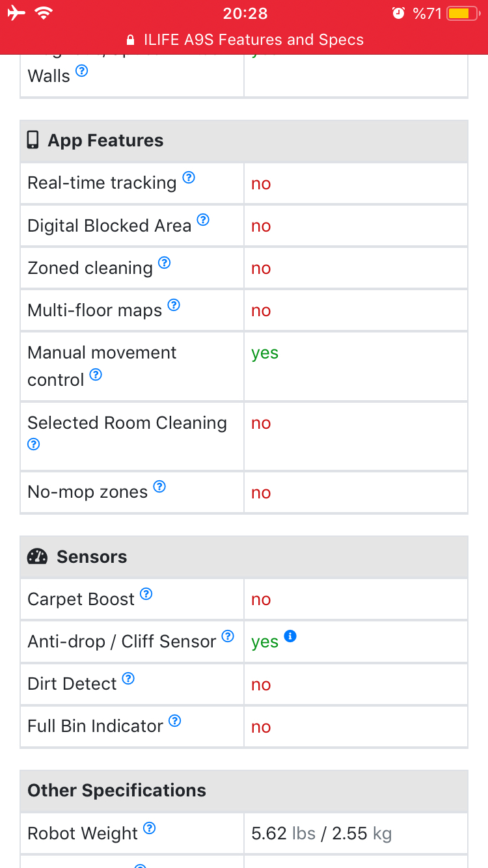The height and width of the screenshot is (868, 488).
Task: Tap the lock icon in the address bar
Action: [x=131, y=40]
